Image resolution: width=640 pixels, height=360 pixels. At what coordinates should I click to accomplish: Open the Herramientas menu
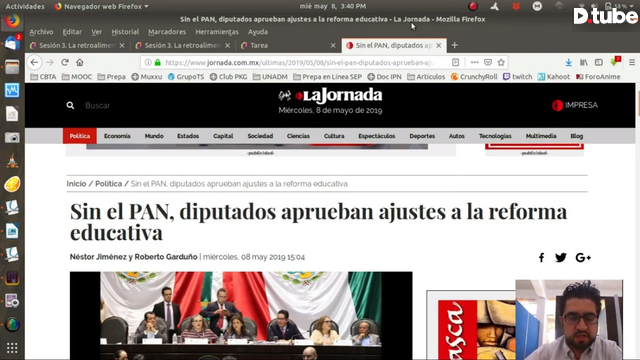pyautogui.click(x=217, y=32)
